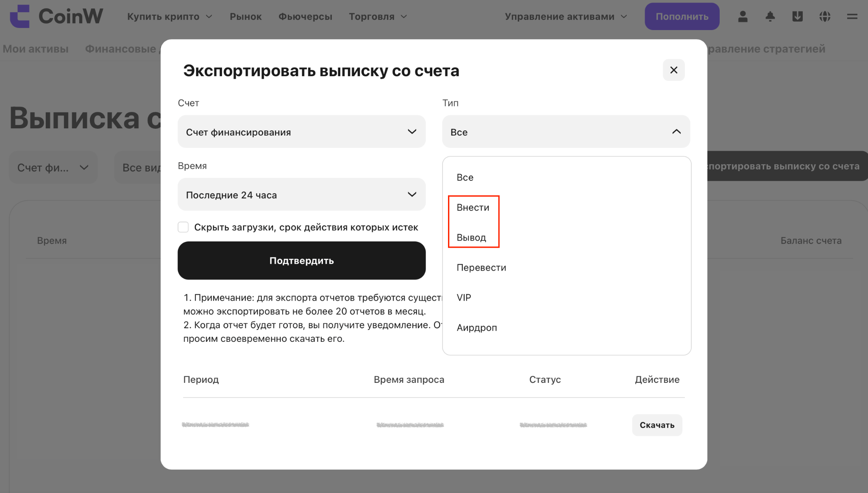The width and height of the screenshot is (868, 493).
Task: Choose 'Перевести' from the type options
Action: click(481, 268)
